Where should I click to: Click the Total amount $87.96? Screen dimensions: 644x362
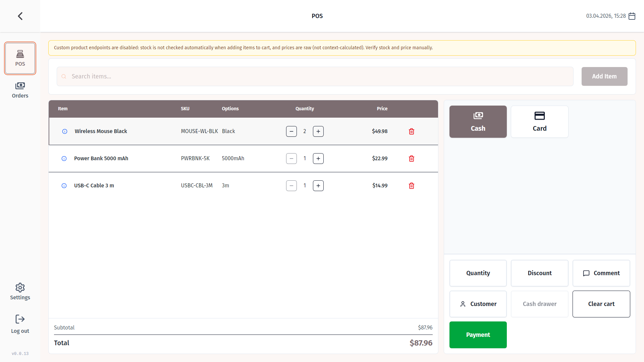tap(421, 343)
